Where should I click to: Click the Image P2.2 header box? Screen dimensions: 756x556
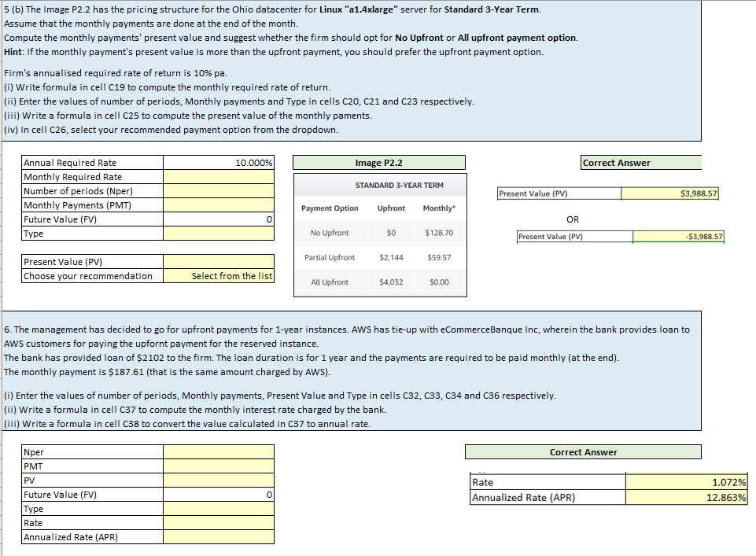[x=378, y=162]
